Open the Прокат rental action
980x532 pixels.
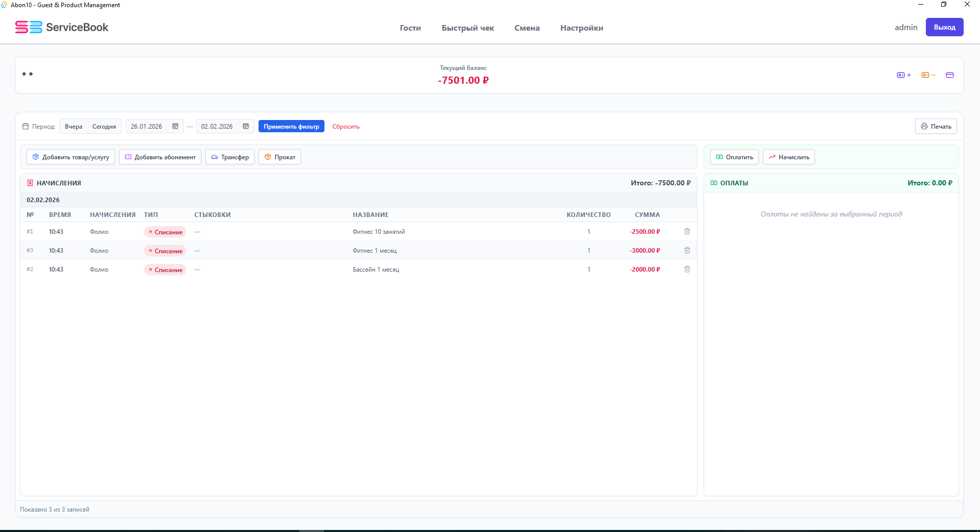(x=280, y=157)
